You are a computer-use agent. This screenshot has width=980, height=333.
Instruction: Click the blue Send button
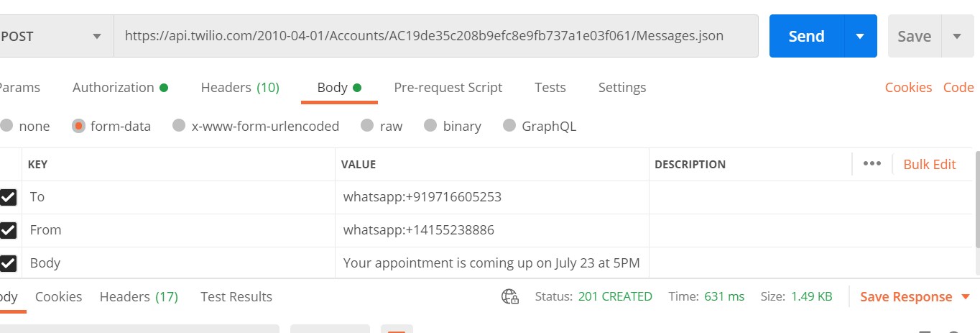pyautogui.click(x=806, y=36)
